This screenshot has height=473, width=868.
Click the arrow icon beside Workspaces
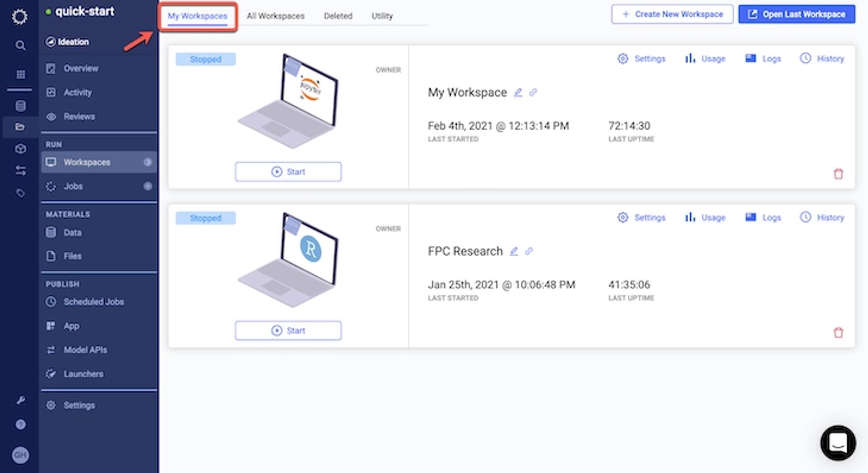coord(147,162)
